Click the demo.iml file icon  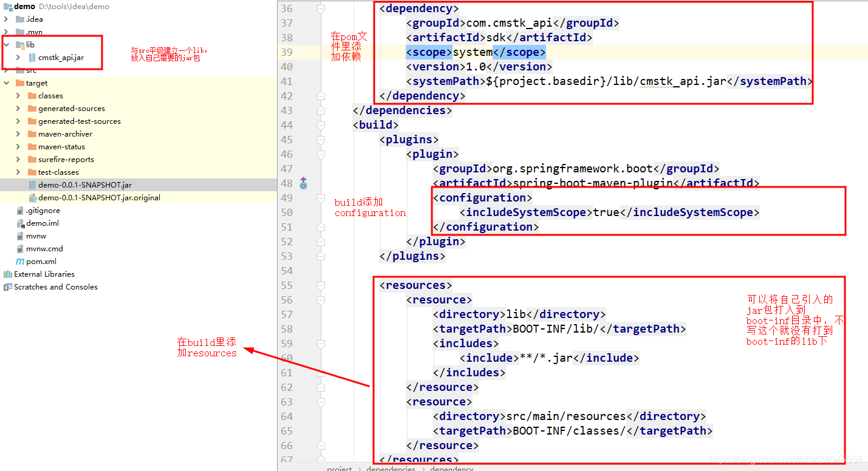click(x=20, y=223)
